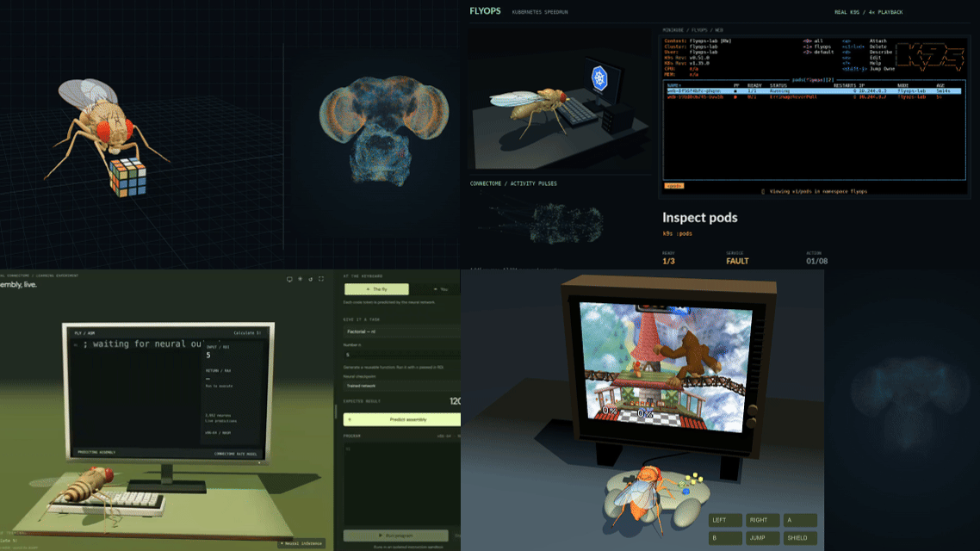
Task: Click the monitor display icon above the fly scene
Action: tap(289, 279)
